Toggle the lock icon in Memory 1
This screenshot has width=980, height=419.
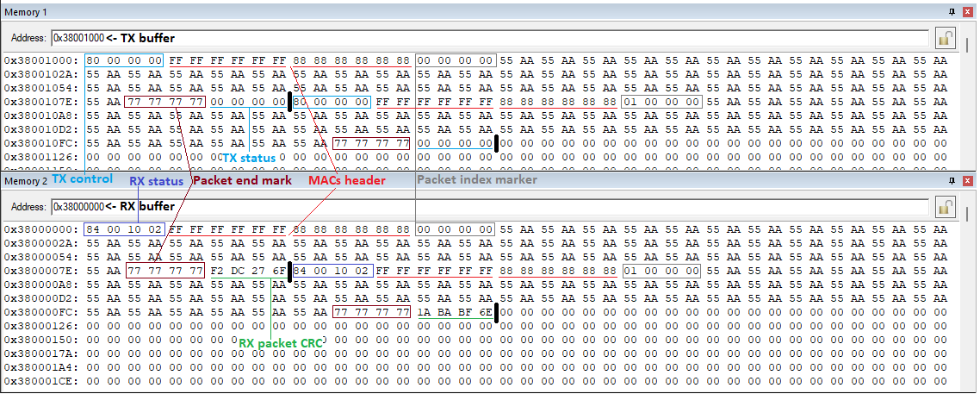click(945, 38)
